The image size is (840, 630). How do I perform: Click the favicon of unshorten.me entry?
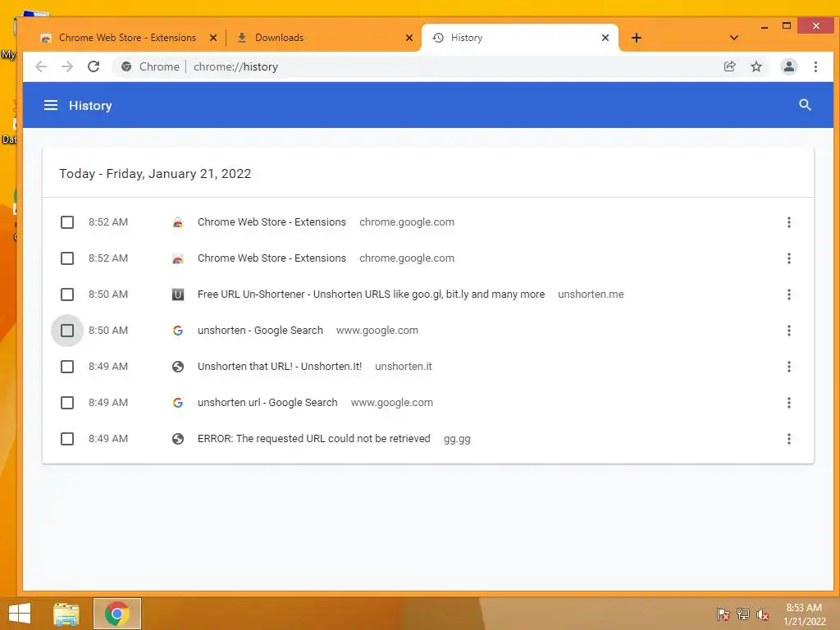click(178, 294)
